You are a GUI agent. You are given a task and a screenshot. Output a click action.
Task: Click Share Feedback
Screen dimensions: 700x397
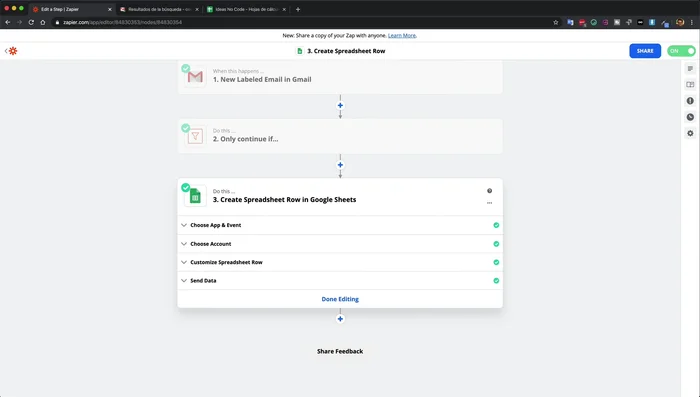pyautogui.click(x=340, y=351)
